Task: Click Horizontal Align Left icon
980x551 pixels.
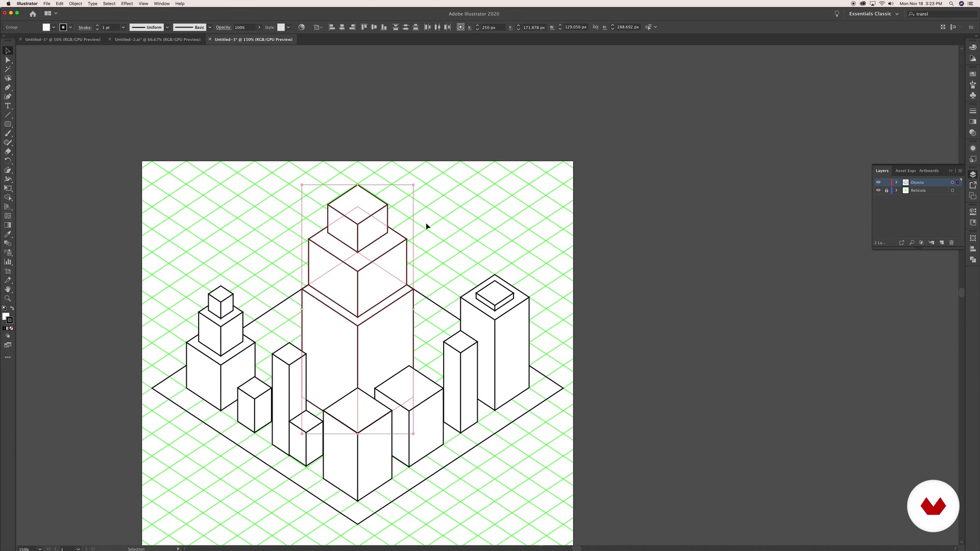Action: coord(332,27)
